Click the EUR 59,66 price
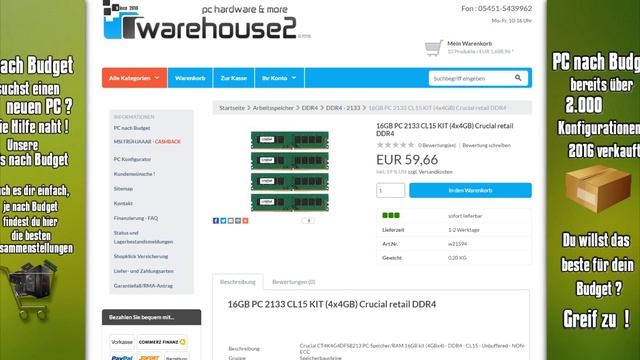The image size is (640, 360). tap(407, 160)
